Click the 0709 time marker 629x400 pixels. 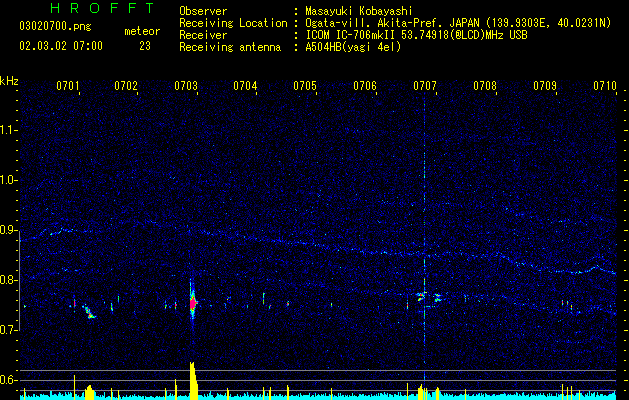click(x=545, y=85)
